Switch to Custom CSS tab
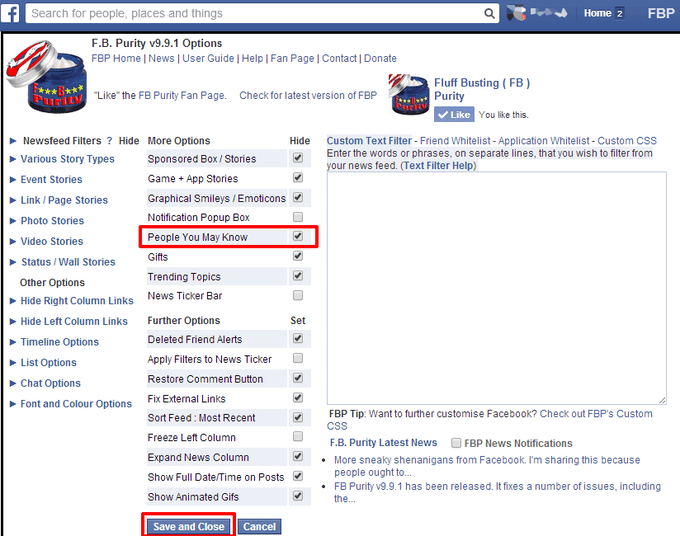 [x=627, y=141]
